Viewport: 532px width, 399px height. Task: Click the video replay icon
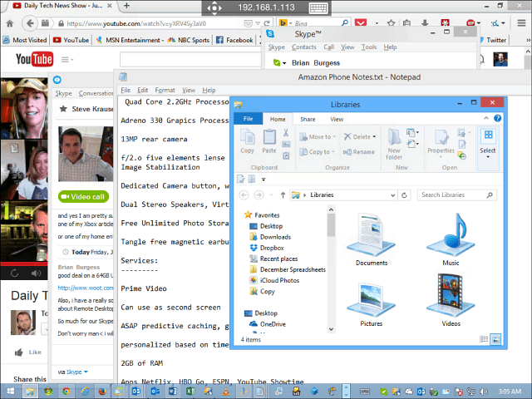(x=15, y=273)
